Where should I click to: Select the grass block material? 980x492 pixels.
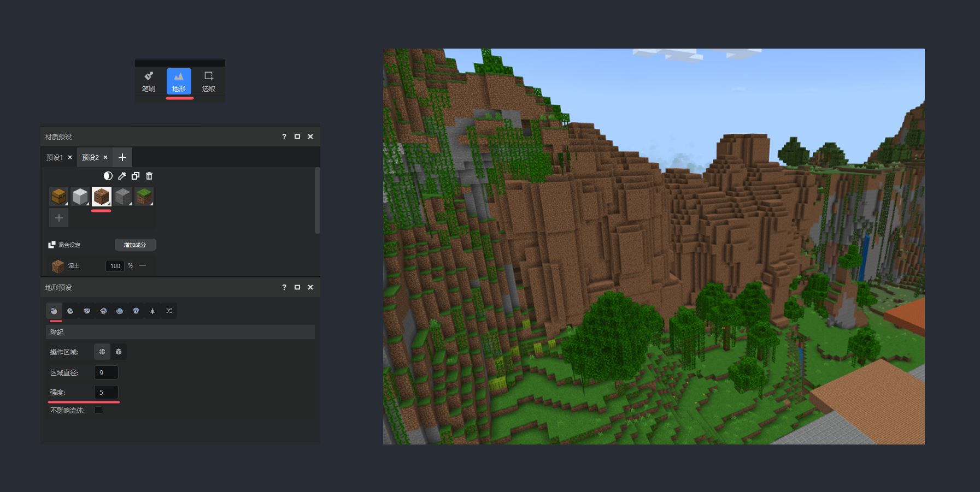(144, 196)
